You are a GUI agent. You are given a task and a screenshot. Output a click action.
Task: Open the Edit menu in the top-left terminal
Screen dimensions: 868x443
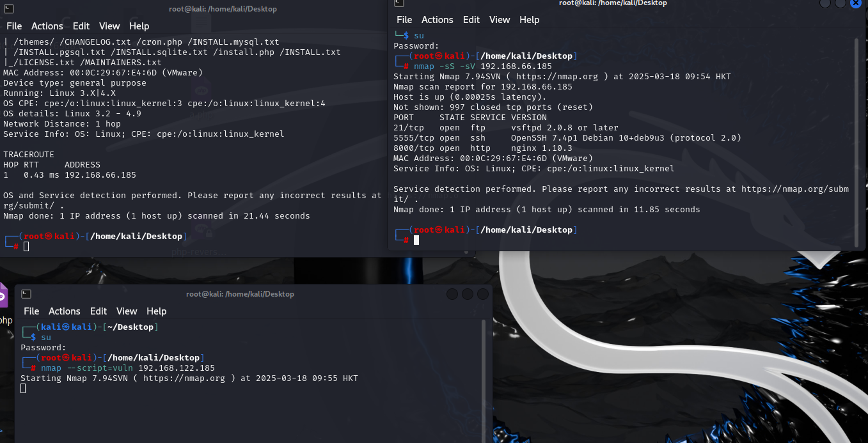coord(81,26)
